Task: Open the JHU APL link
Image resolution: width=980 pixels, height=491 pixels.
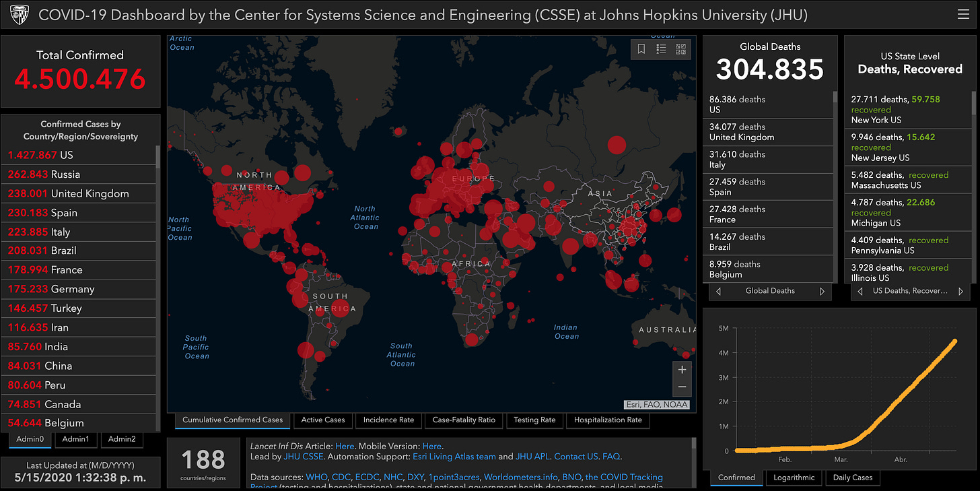Action: (532, 457)
